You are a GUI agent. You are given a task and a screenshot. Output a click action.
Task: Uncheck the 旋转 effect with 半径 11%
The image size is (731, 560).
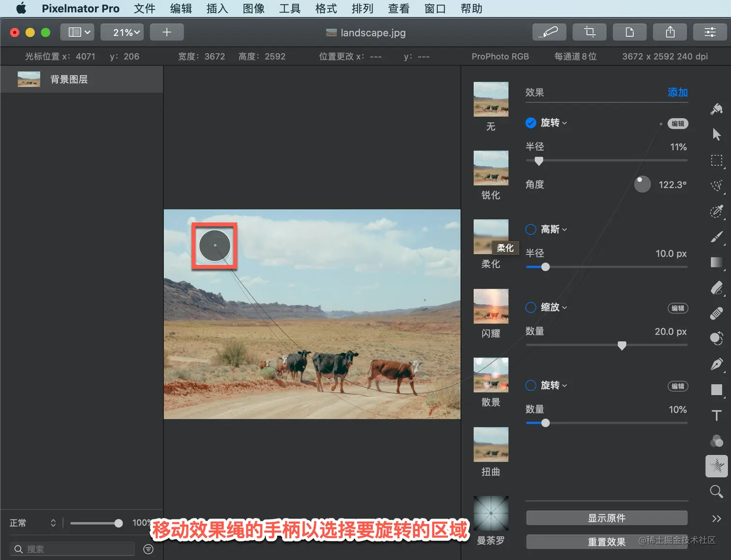[x=531, y=123]
